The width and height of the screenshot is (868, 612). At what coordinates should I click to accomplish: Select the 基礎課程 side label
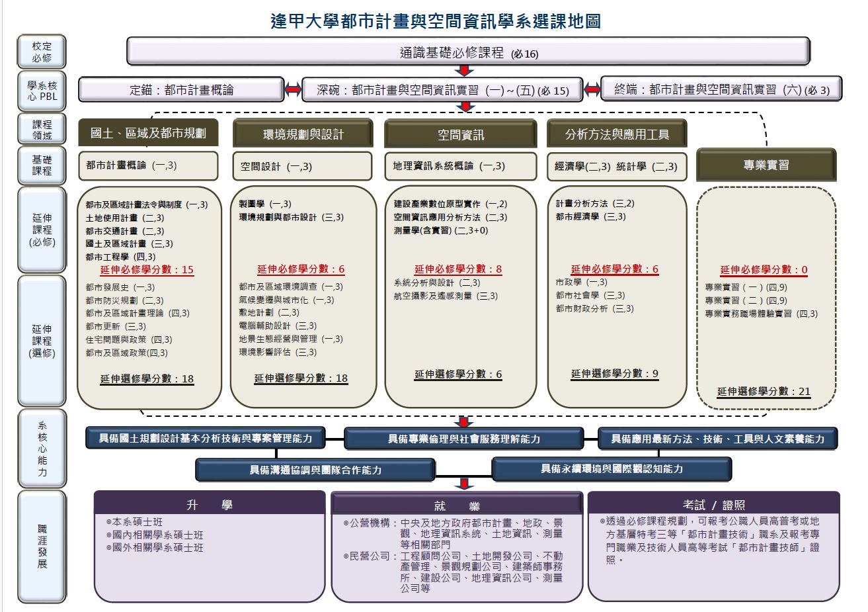point(42,165)
